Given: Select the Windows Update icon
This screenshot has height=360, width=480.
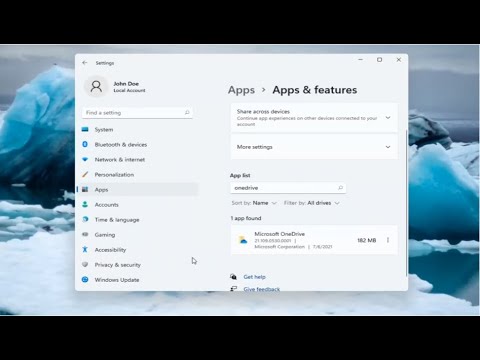Looking at the screenshot, I should [85, 279].
